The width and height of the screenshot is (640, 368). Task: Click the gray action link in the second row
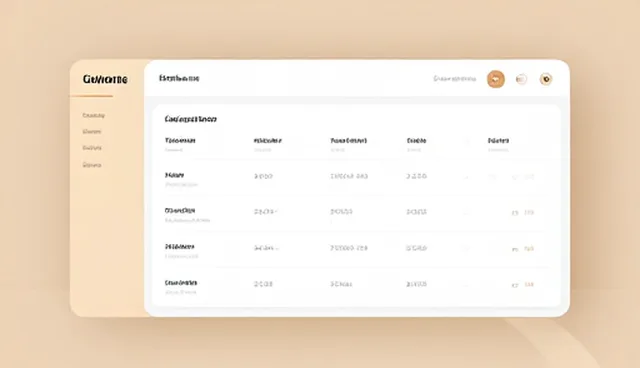click(529, 213)
